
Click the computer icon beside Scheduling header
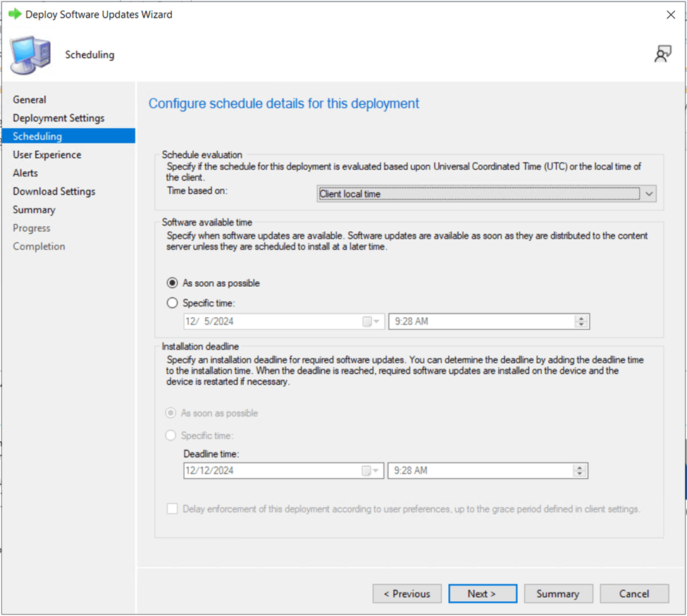[30, 55]
